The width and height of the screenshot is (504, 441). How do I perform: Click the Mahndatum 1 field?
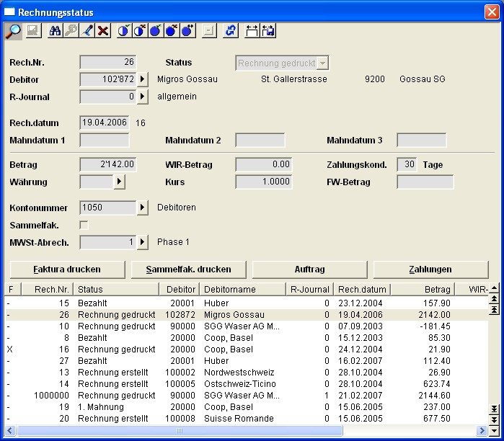[105, 140]
